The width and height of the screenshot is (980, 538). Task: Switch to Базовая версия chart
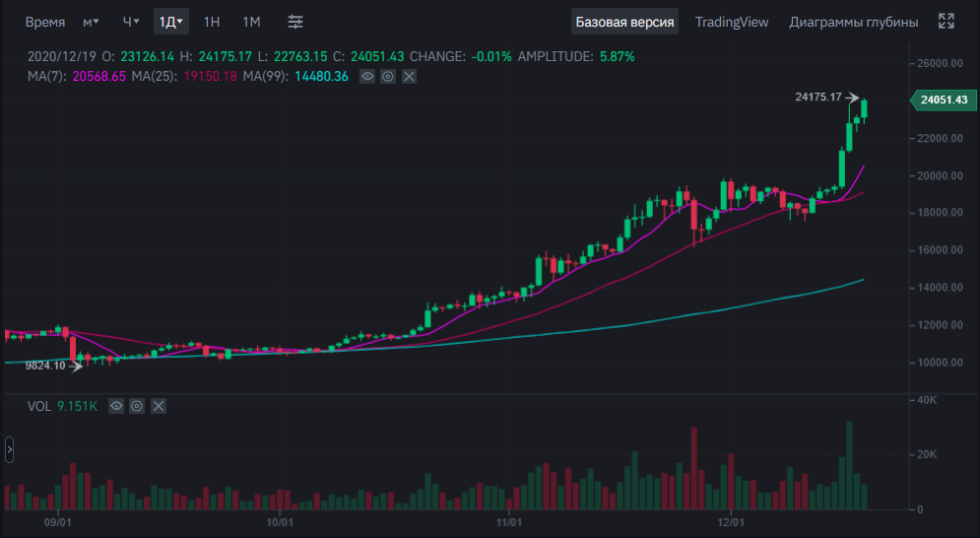click(x=624, y=22)
